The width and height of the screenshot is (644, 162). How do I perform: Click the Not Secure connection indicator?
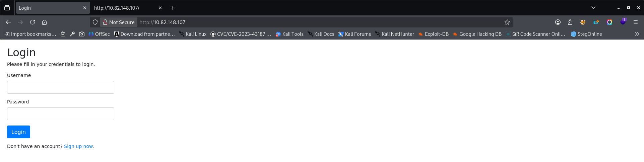(x=119, y=22)
